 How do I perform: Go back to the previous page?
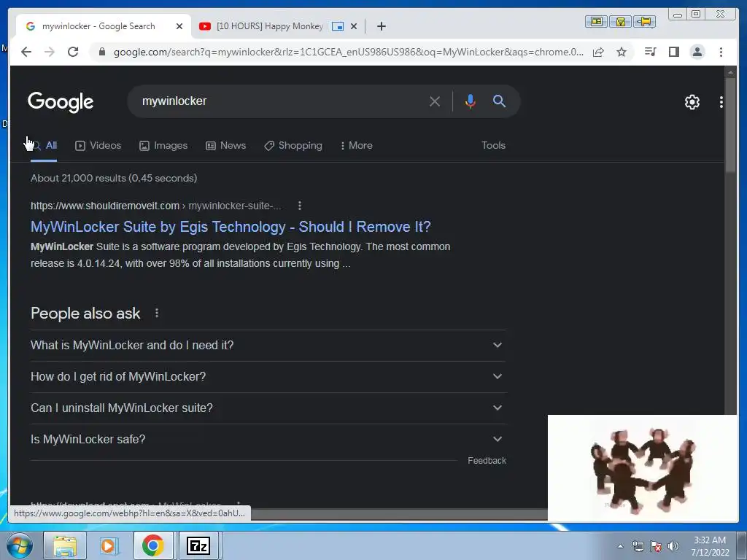point(26,52)
